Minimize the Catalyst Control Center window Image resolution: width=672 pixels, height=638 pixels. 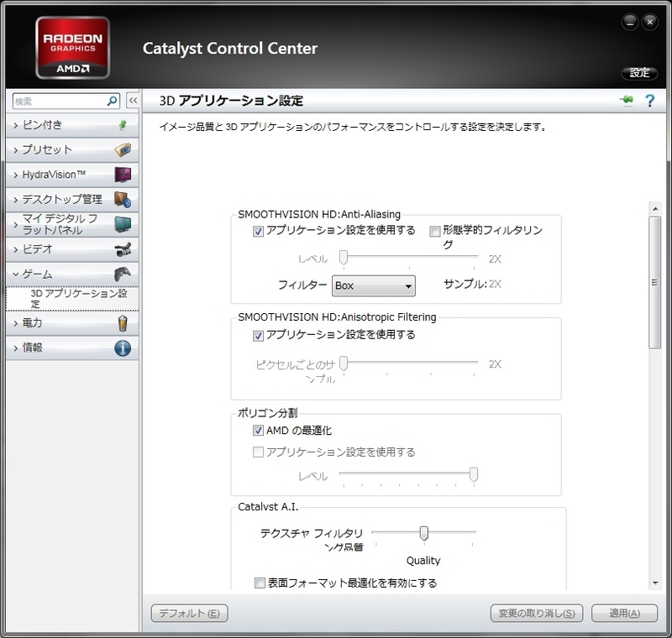630,22
